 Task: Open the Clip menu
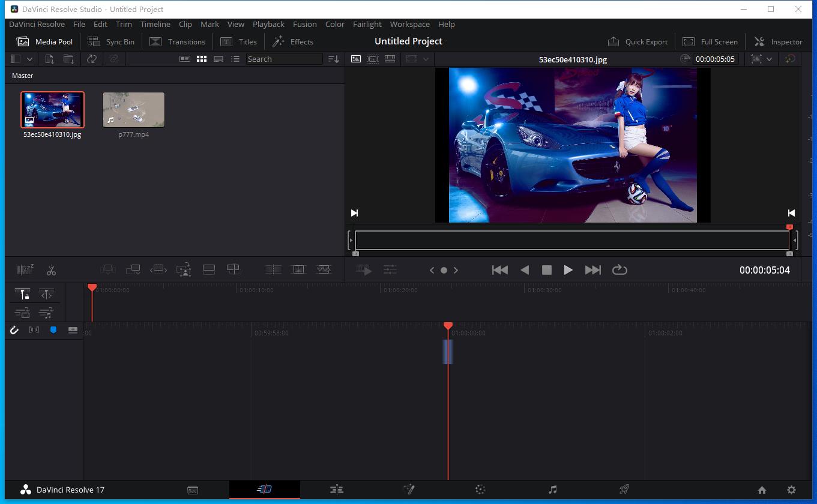tap(185, 24)
